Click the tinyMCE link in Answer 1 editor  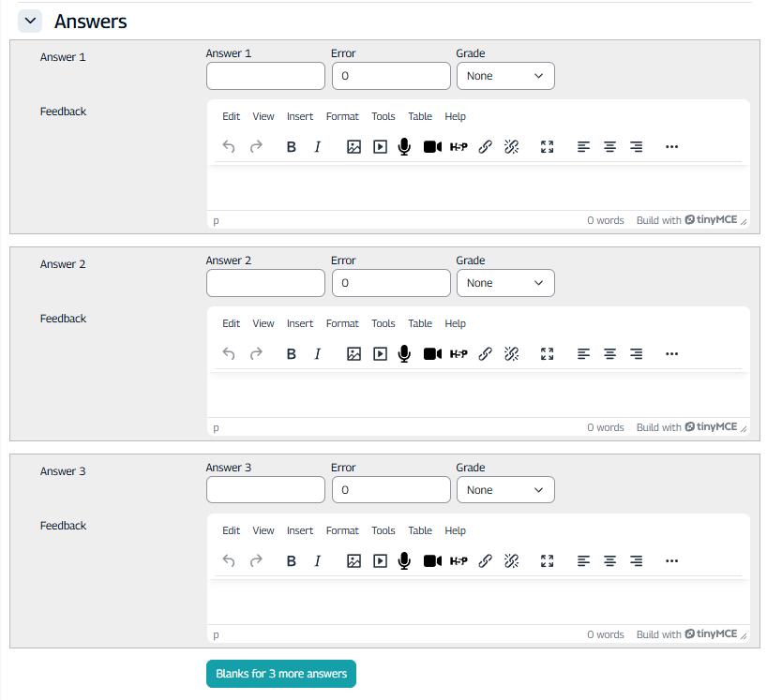pyautogui.click(x=711, y=221)
